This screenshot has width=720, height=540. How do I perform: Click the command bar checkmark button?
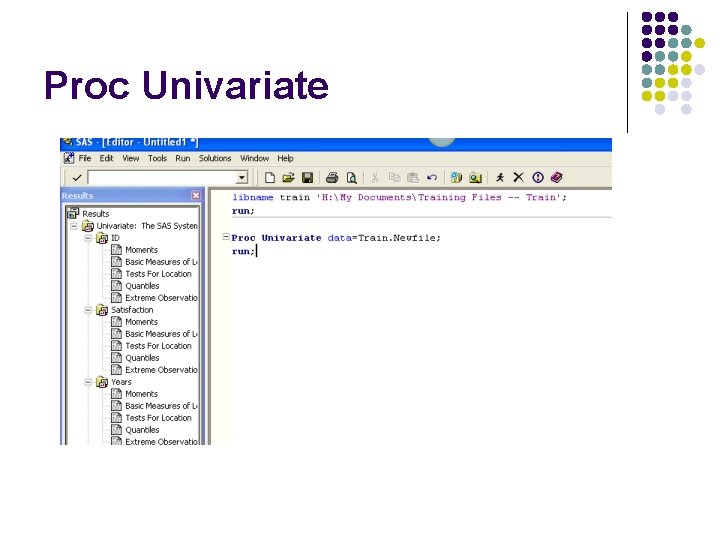[x=77, y=178]
